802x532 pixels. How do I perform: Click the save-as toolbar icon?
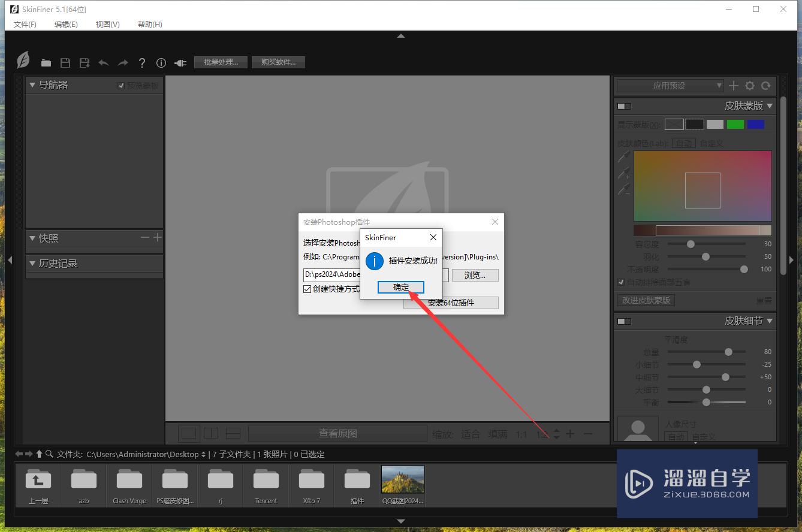[x=85, y=62]
